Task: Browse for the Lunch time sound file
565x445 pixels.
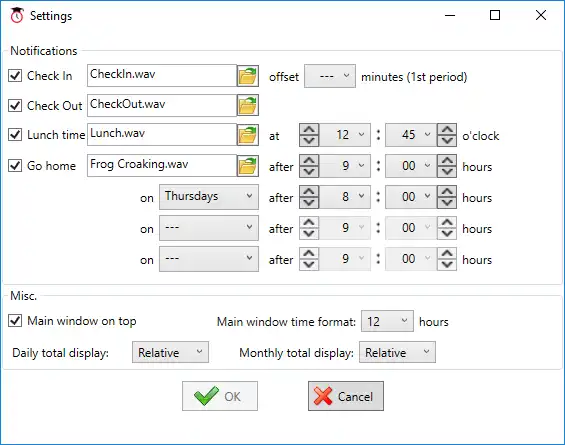Action: tap(248, 135)
